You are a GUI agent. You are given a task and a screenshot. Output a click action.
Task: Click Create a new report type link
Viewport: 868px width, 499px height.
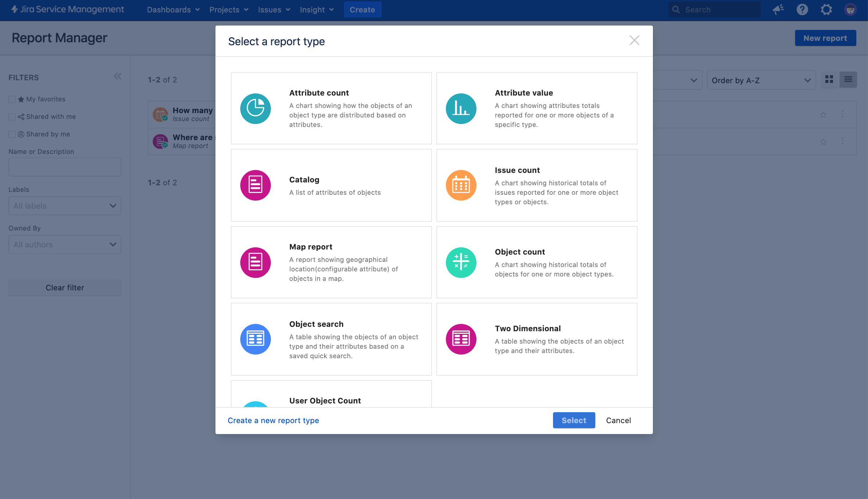273,420
